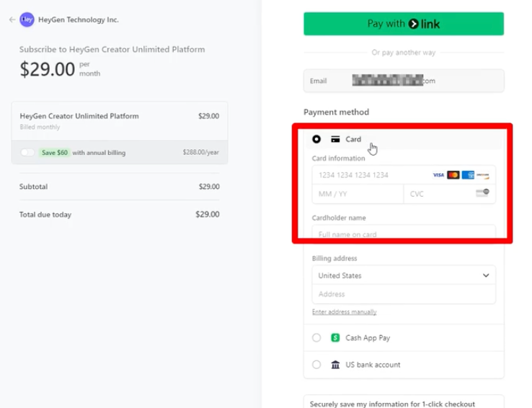
Task: Toggle annual billing switch to save $60
Action: click(x=27, y=152)
